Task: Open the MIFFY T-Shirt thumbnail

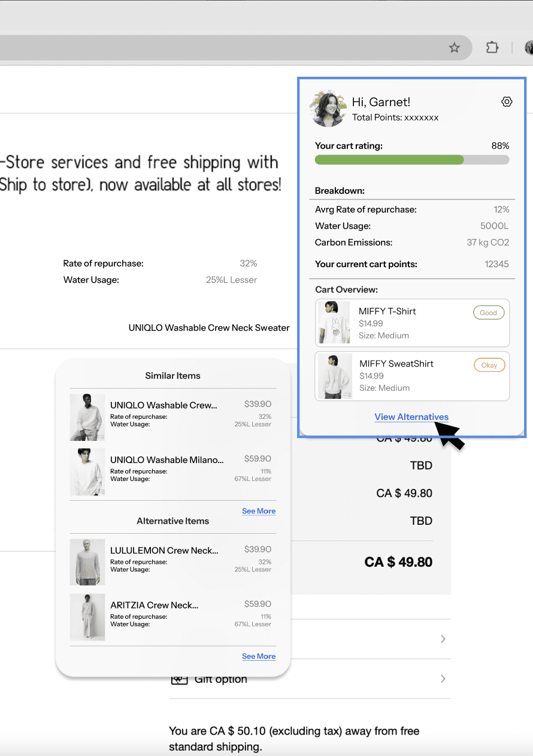Action: 334,323
